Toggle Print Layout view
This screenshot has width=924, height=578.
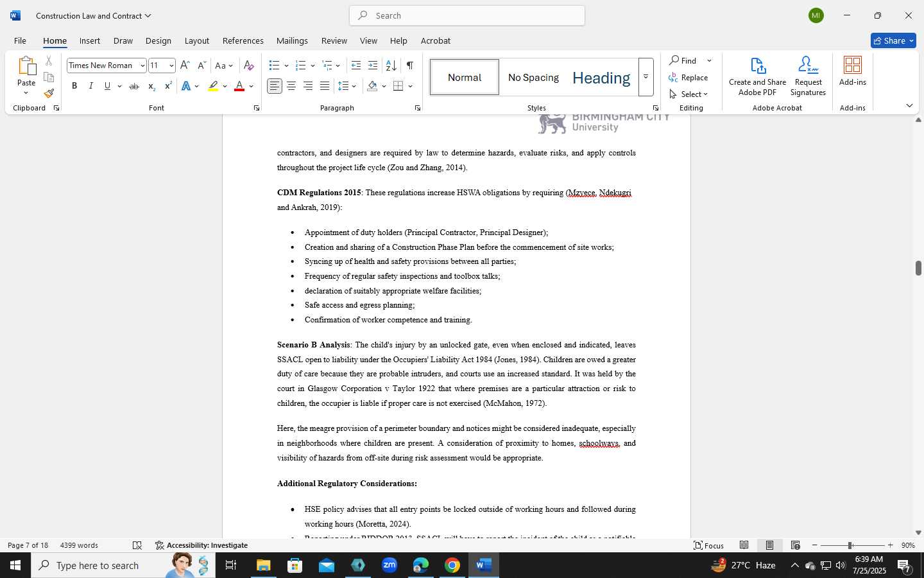click(769, 545)
